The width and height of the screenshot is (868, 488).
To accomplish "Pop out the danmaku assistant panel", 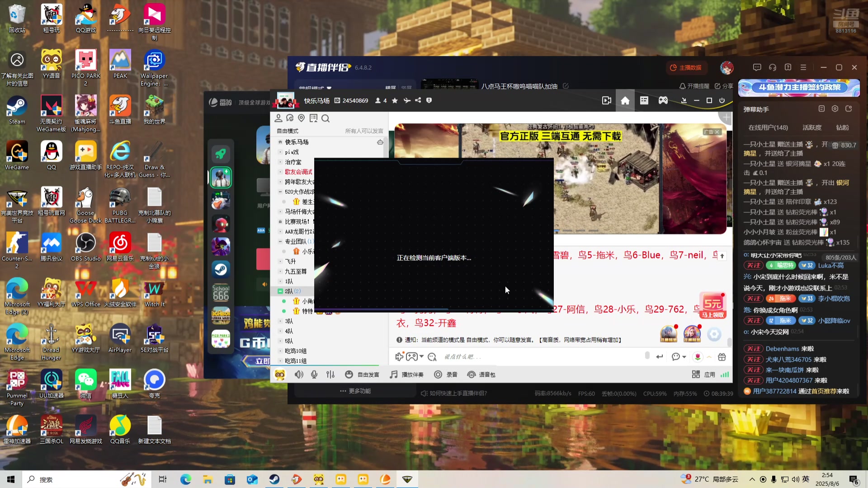I will point(849,109).
